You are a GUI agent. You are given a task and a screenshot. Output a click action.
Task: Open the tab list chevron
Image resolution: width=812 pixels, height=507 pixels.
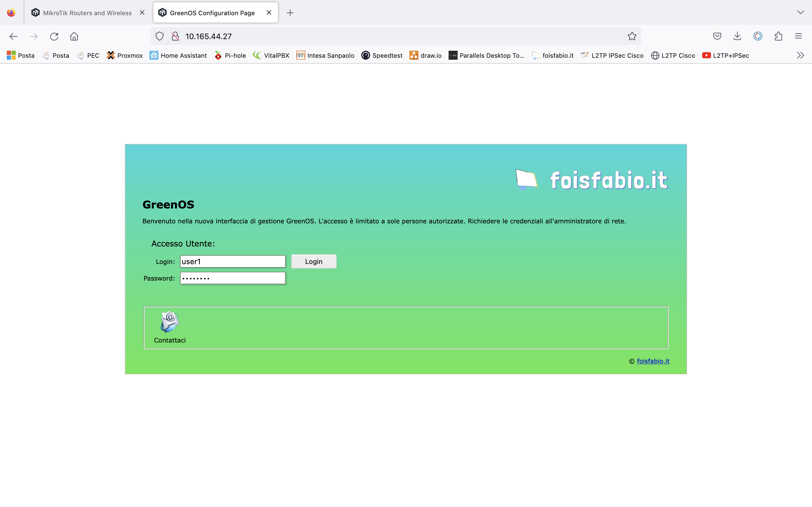click(x=801, y=12)
